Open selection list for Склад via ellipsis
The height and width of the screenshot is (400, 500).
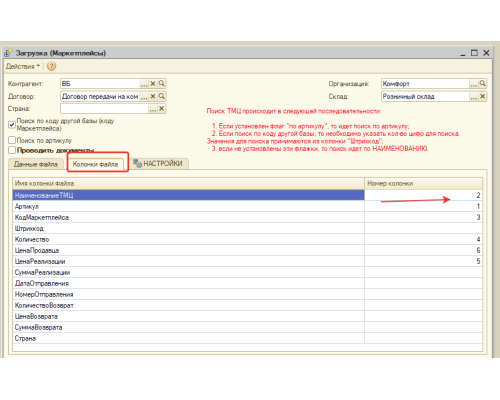[x=474, y=96]
